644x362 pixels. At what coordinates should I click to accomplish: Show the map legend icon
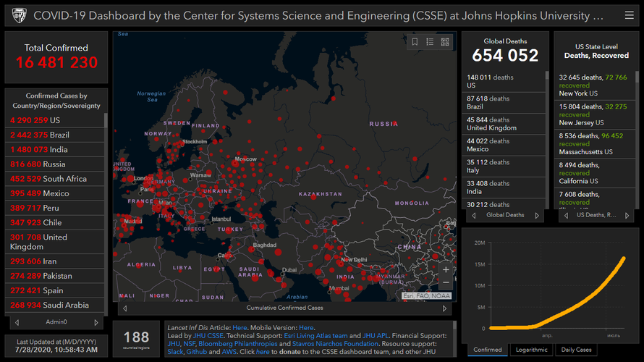(x=430, y=42)
